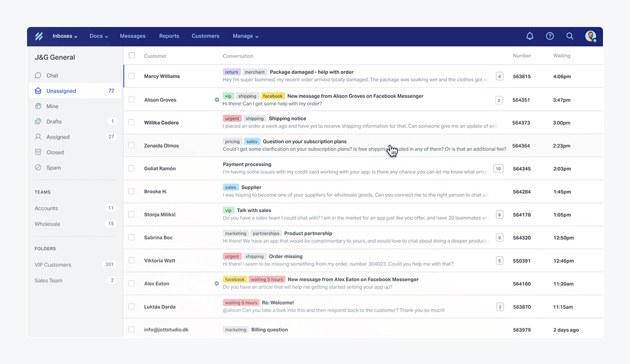This screenshot has height=364, width=630.
Task: Expand the Manage dropdown
Action: pos(246,36)
